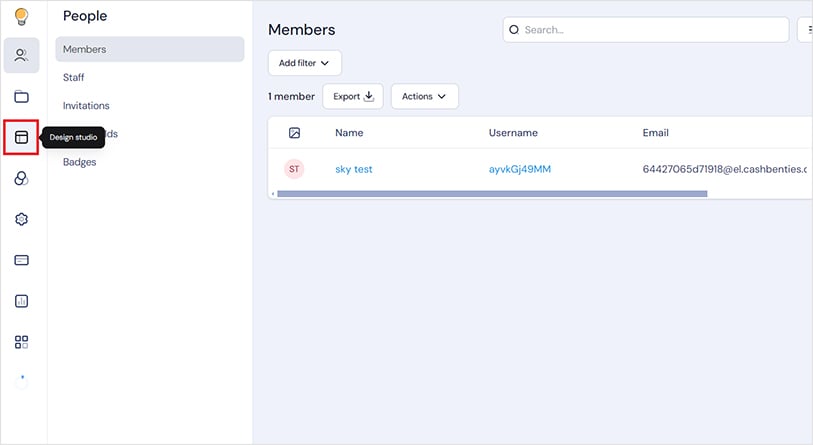Open the folder icon in sidebar

pyautogui.click(x=21, y=96)
